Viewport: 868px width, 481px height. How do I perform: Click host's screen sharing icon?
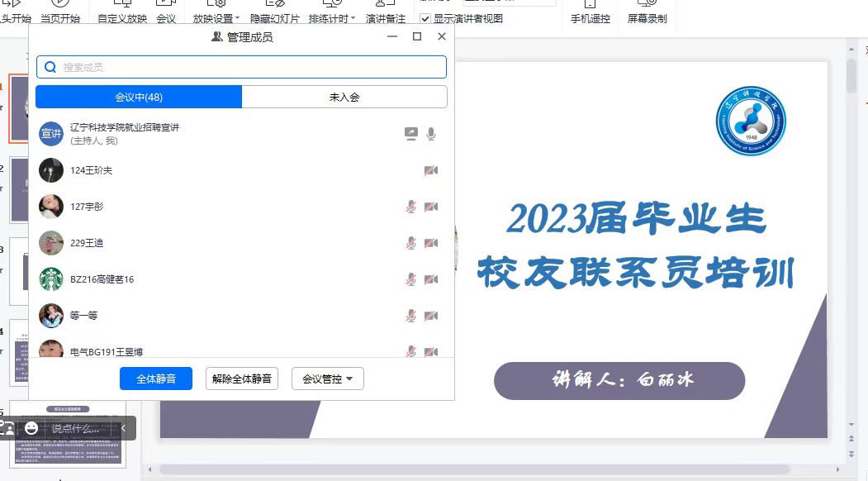pyautogui.click(x=411, y=134)
